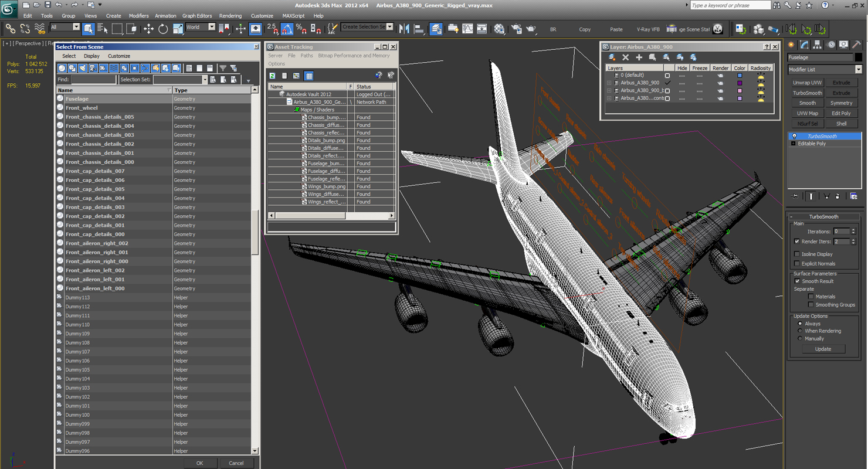Choose the Select and Move tool
Viewport: 868px width, 469px height.
(148, 28)
